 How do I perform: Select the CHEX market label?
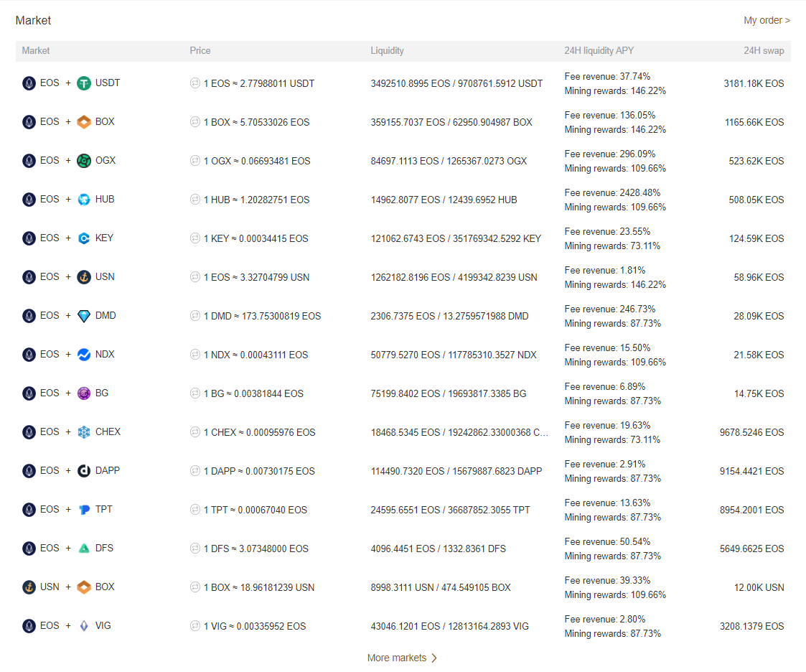pyautogui.click(x=108, y=431)
